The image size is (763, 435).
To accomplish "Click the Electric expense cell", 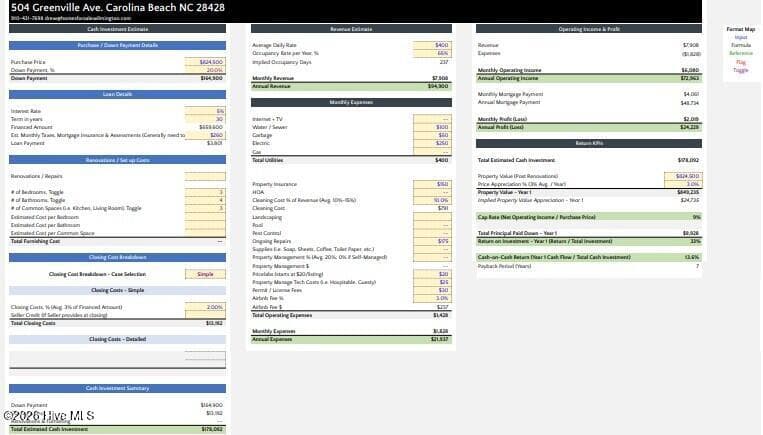I will click(432, 143).
